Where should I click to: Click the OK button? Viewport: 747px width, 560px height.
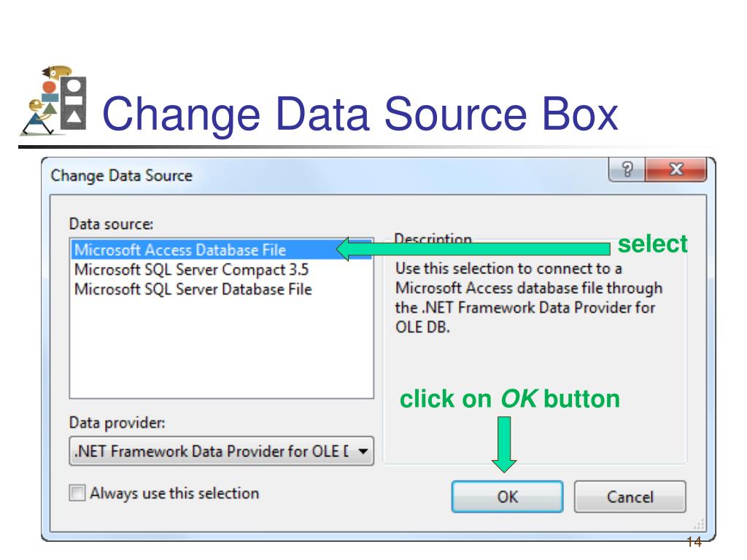click(x=508, y=497)
